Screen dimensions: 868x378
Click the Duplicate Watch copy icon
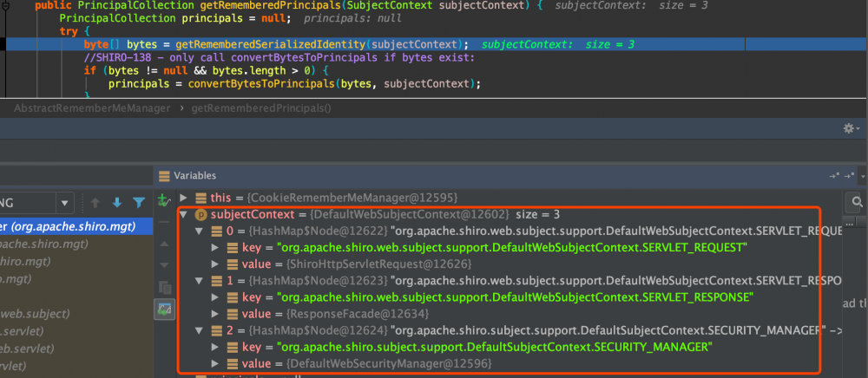164,287
